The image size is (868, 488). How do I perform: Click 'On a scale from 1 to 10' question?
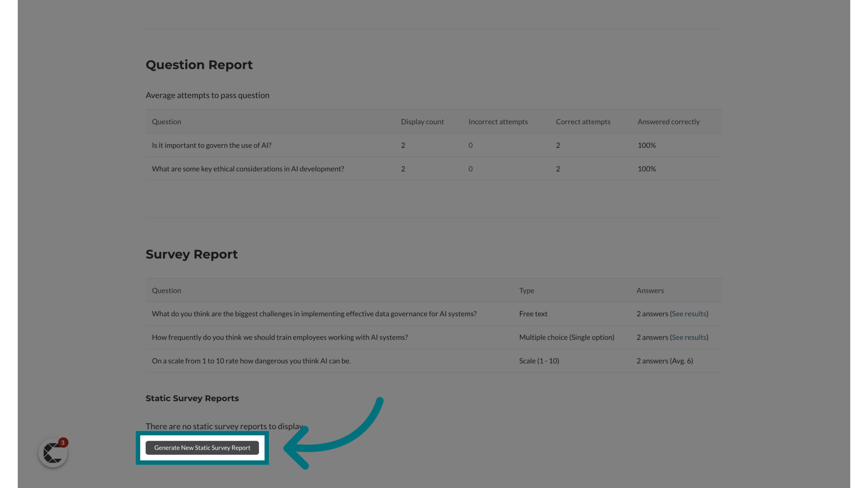click(251, 361)
